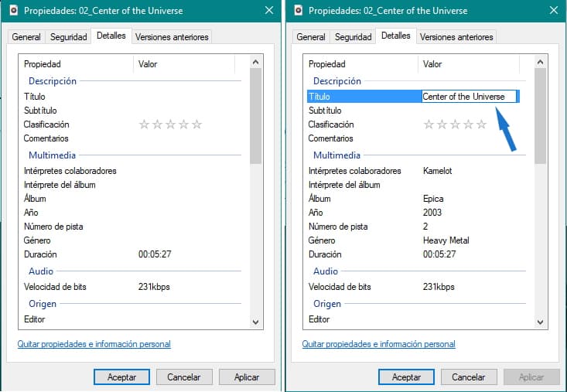Close the left Propiedades dialog
This screenshot has height=392, width=567.
pos(268,11)
